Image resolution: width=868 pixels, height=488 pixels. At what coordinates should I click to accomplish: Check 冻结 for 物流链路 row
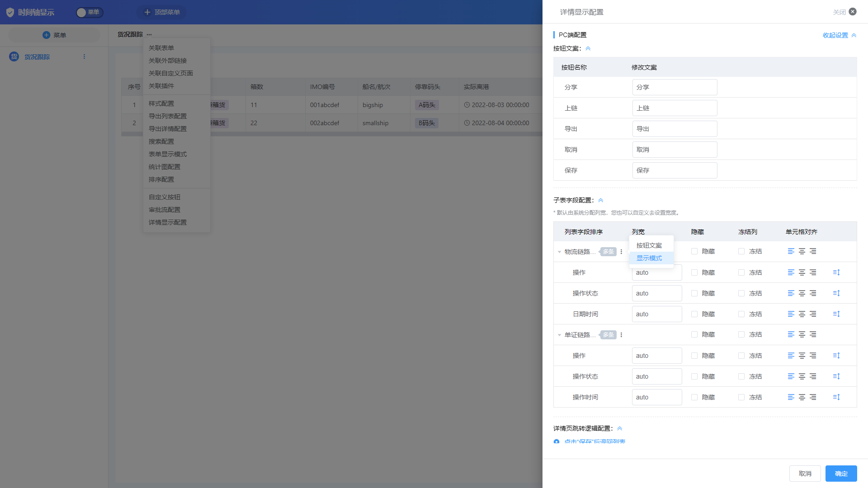tap(741, 251)
